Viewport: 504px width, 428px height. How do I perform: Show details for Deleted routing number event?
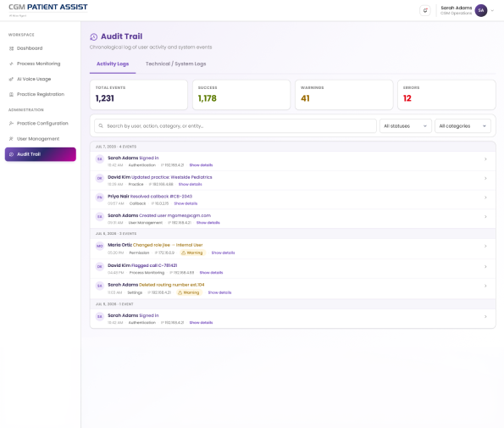coord(219,292)
